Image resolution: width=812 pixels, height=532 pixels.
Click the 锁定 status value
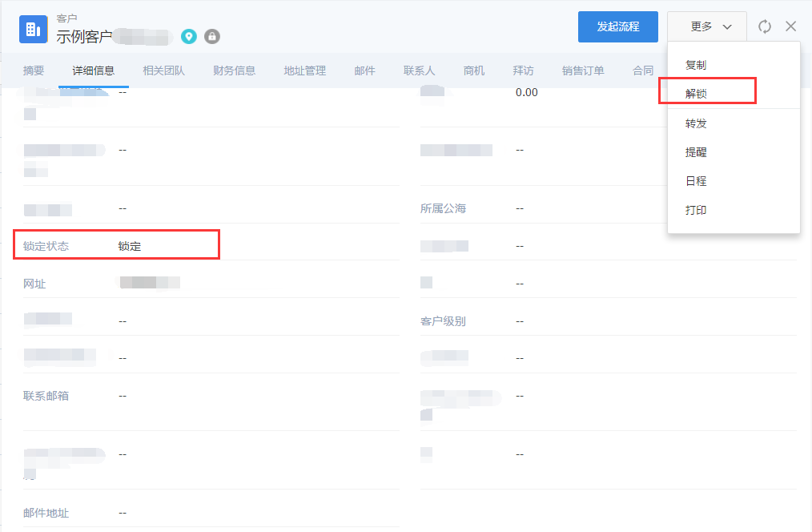[x=130, y=246]
